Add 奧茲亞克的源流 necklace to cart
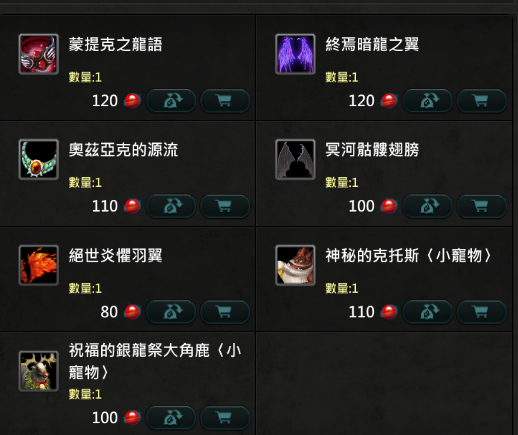518x435 pixels. [225, 206]
